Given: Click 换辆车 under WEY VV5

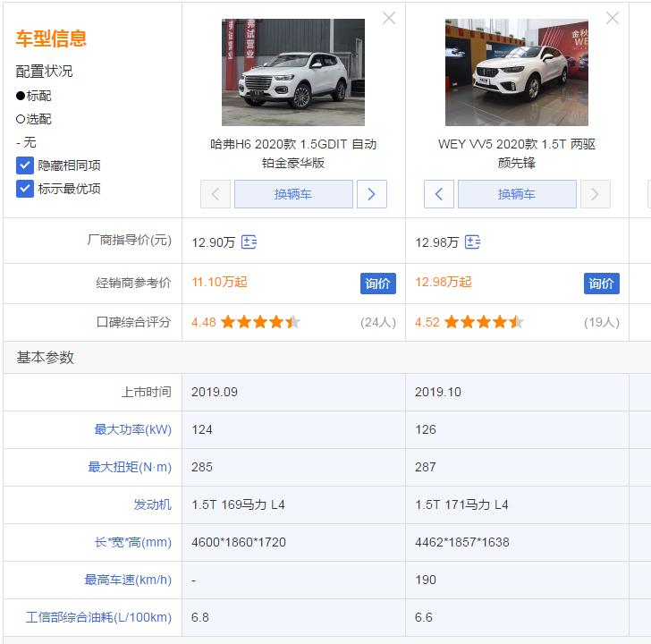Looking at the screenshot, I should click(517, 194).
